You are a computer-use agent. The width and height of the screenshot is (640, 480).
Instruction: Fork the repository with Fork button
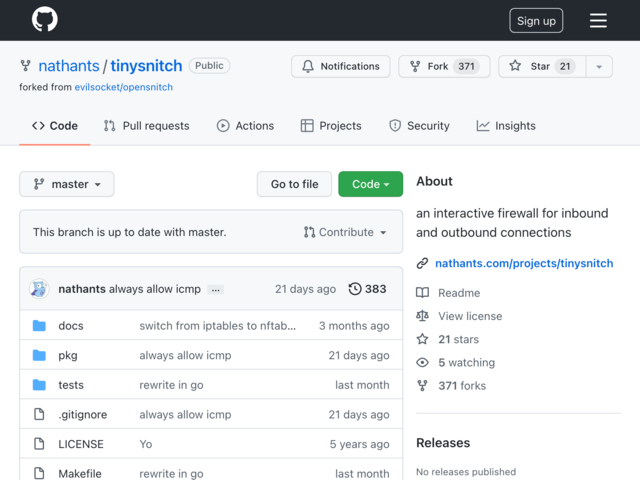(x=444, y=66)
